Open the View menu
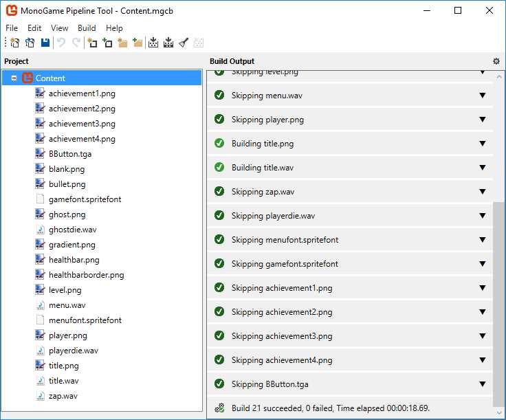Image resolution: width=506 pixels, height=420 pixels. coord(59,28)
